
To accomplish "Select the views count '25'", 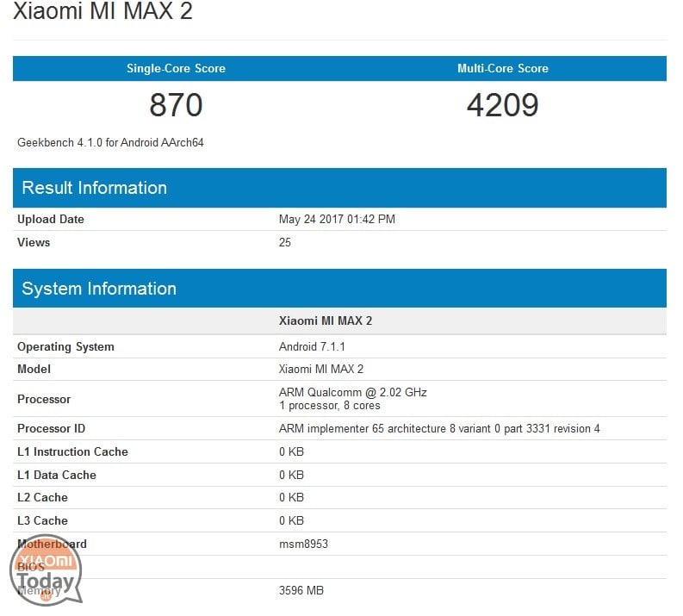I will click(285, 242).
